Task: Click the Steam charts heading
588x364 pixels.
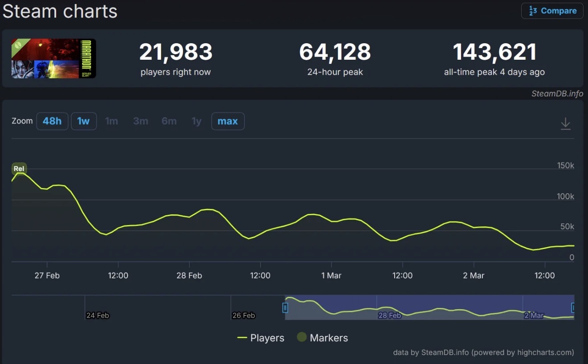Action: [x=60, y=11]
